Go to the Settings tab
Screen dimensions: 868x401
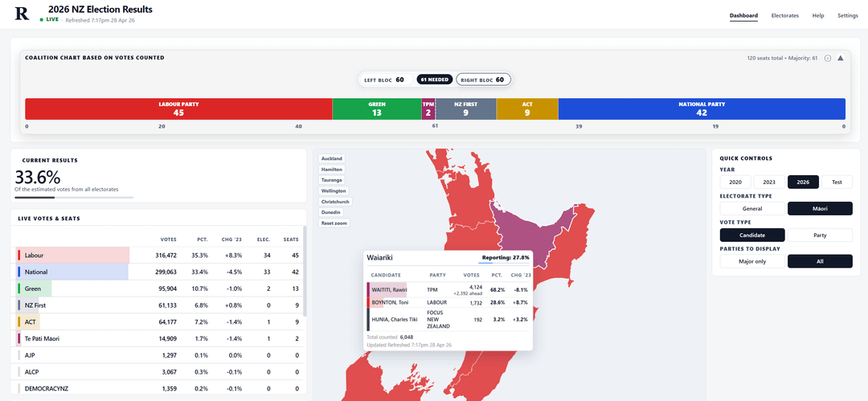click(847, 15)
